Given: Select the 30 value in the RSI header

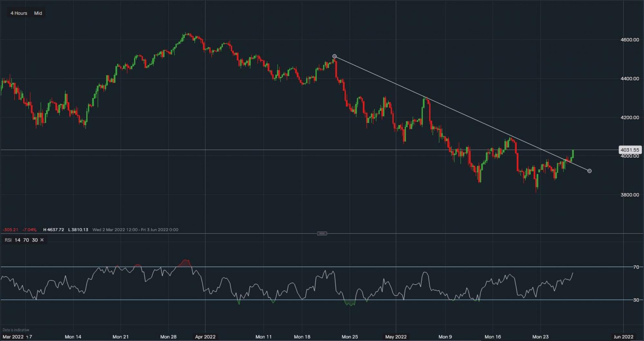Looking at the screenshot, I should click(x=35, y=240).
